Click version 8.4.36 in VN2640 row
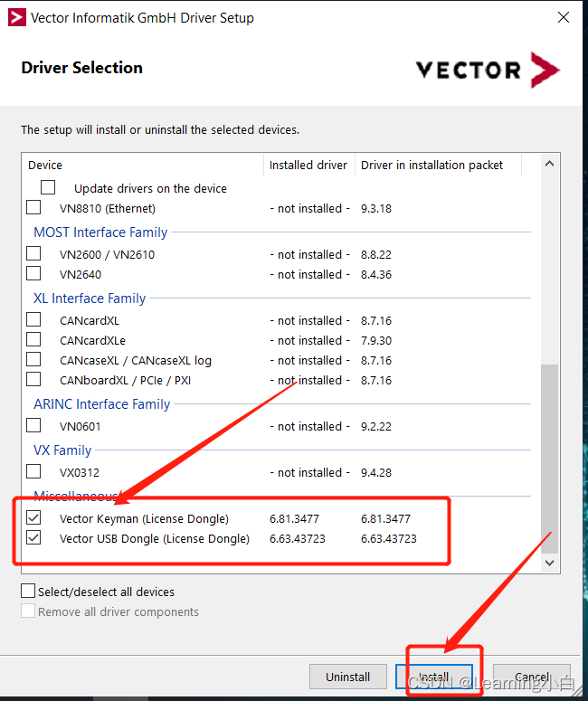This screenshot has width=588, height=701. 376,274
